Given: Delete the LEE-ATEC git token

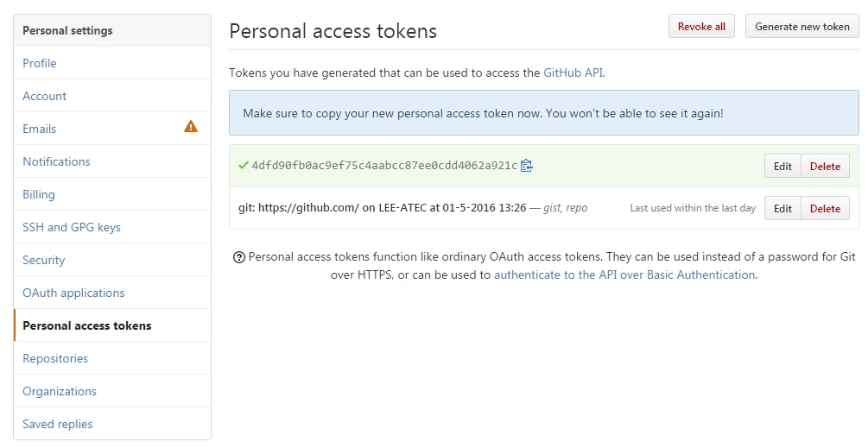Looking at the screenshot, I should (825, 208).
